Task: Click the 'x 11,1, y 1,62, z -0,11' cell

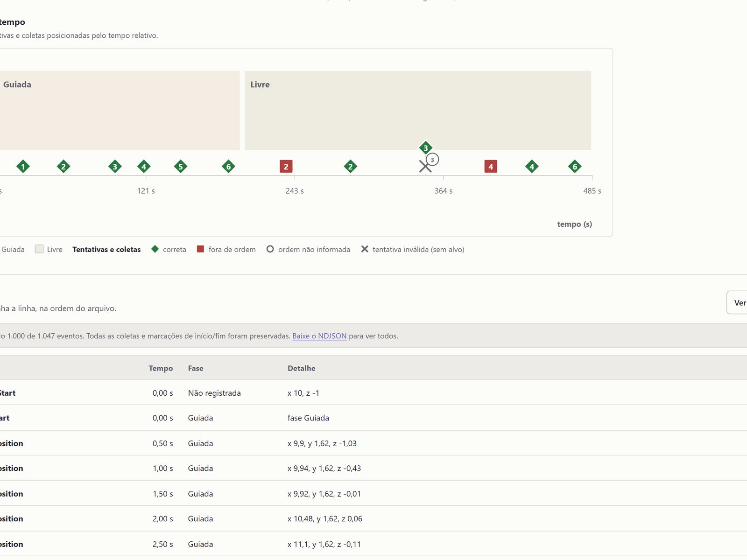Action: pyautogui.click(x=324, y=544)
